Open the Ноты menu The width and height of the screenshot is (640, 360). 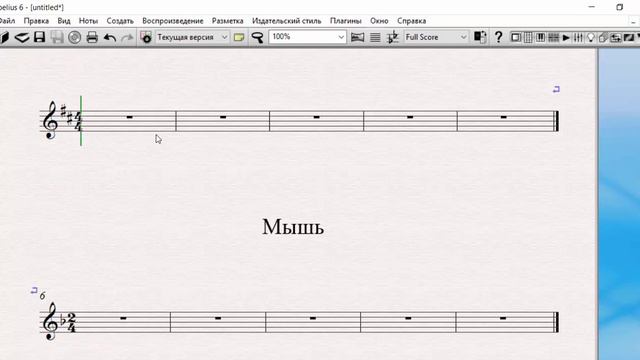click(x=88, y=21)
